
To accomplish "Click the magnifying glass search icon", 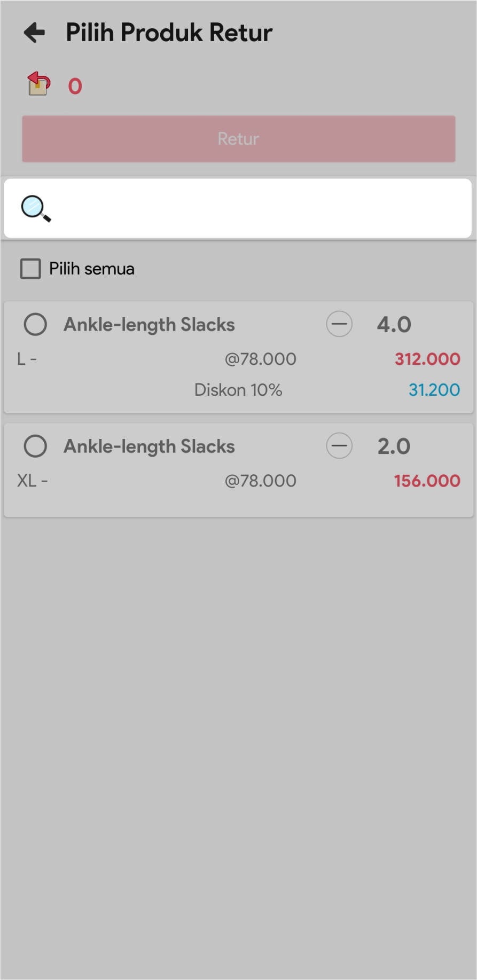I will 36,209.
